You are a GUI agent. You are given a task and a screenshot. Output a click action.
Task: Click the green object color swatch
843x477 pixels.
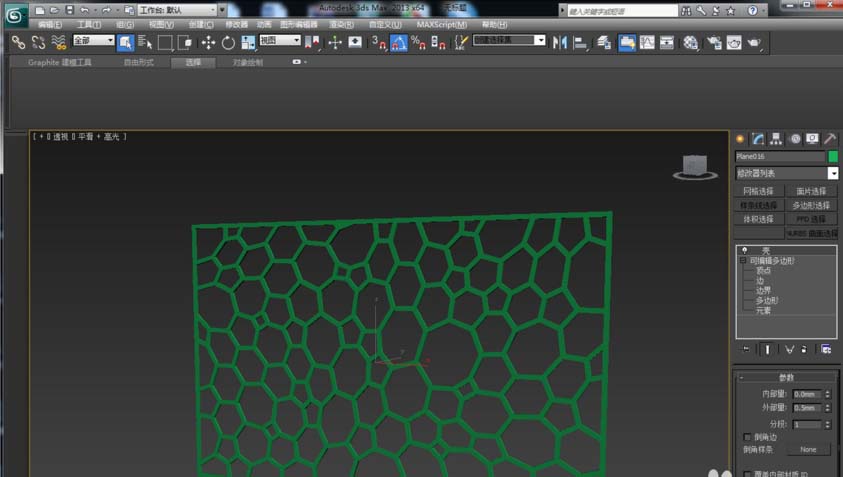click(x=833, y=156)
